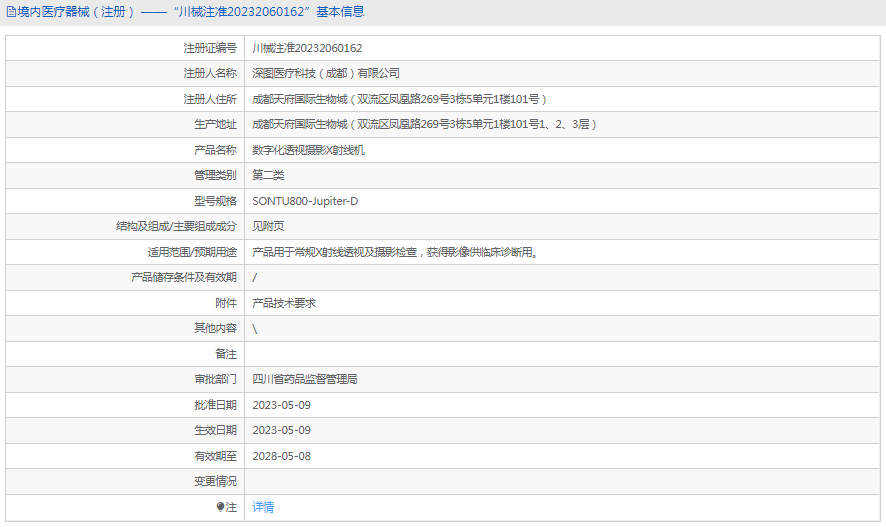Click 见附页 in the structure row
886x527 pixels.
[268, 227]
